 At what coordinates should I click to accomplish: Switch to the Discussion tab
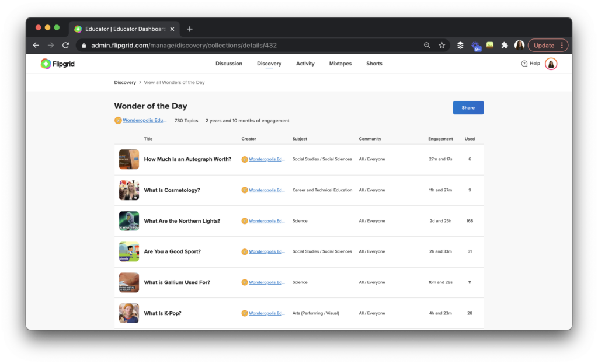pos(229,64)
